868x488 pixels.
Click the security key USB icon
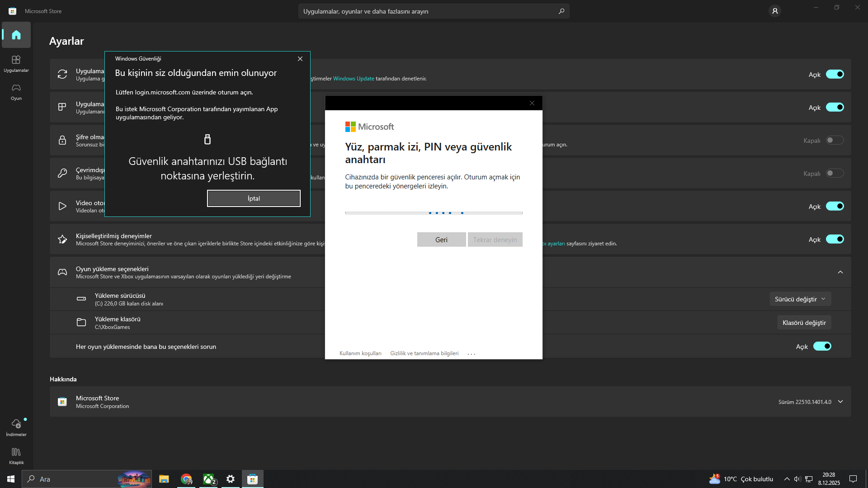[208, 139]
